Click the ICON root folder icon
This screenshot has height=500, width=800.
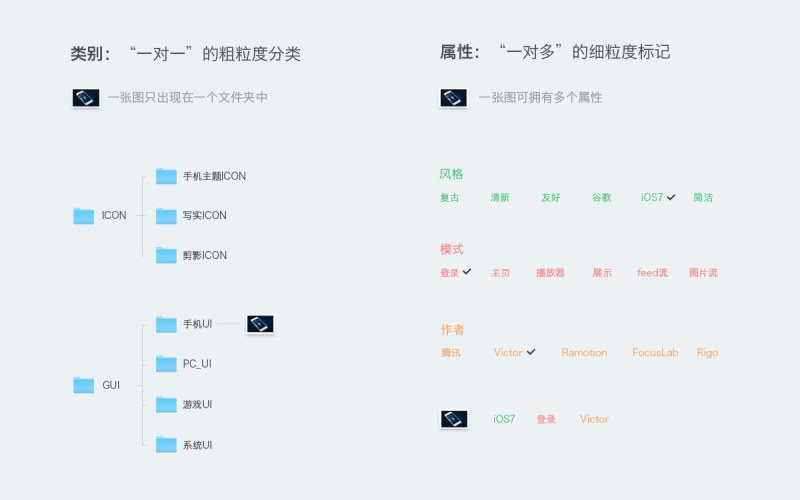[x=84, y=215]
